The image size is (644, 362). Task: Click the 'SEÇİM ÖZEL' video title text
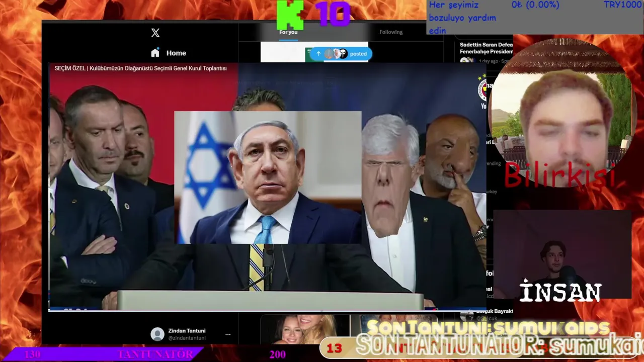[140, 68]
